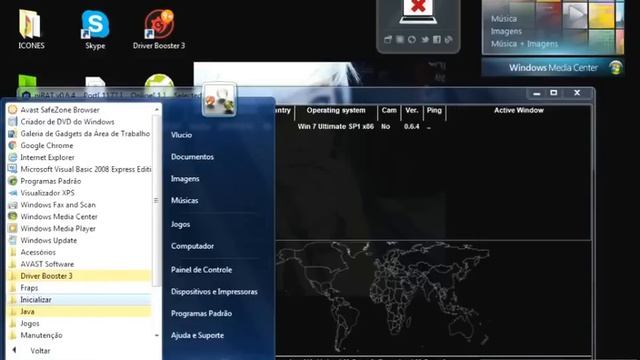This screenshot has height=360, width=640.
Task: Open Painel de Controle
Action: [201, 270]
